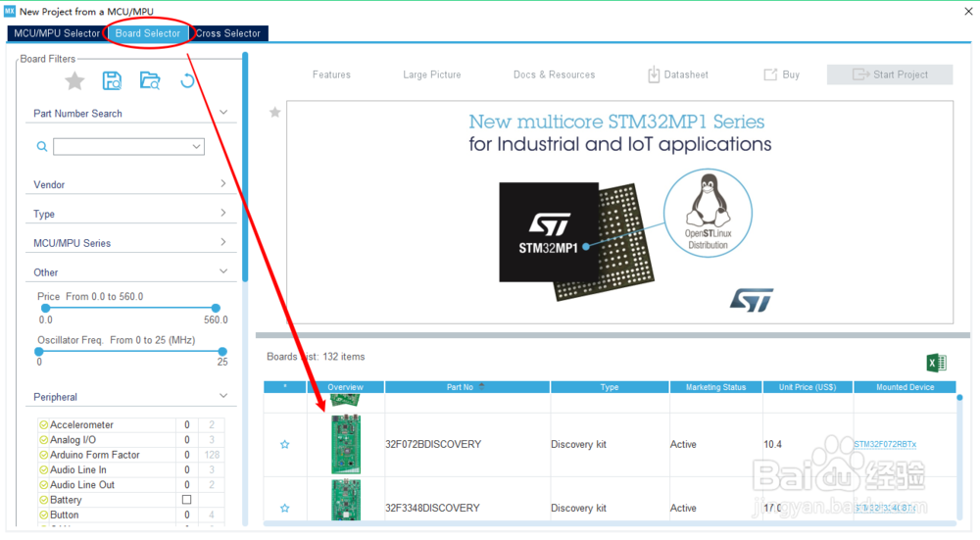The width and height of the screenshot is (980, 540).
Task: Select the 32F072BDISCOVERY part number cell
Action: (x=466, y=444)
